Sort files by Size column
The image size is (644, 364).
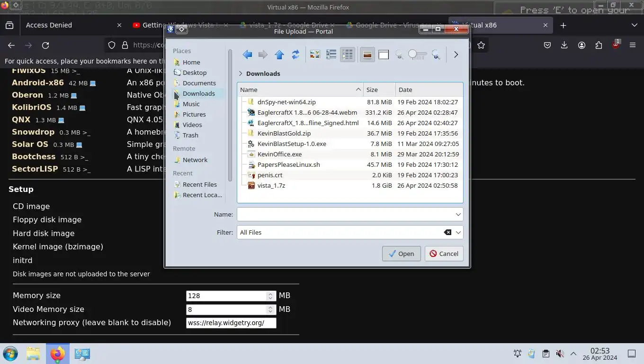(x=379, y=90)
